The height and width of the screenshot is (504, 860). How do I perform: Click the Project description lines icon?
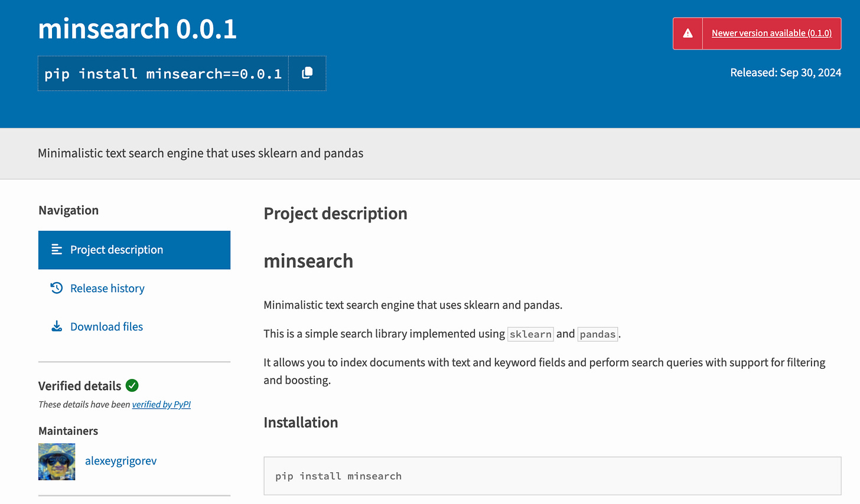click(x=57, y=250)
